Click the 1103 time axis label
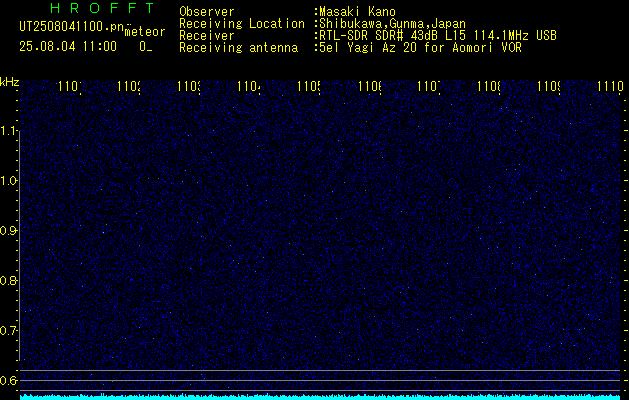 (x=189, y=87)
